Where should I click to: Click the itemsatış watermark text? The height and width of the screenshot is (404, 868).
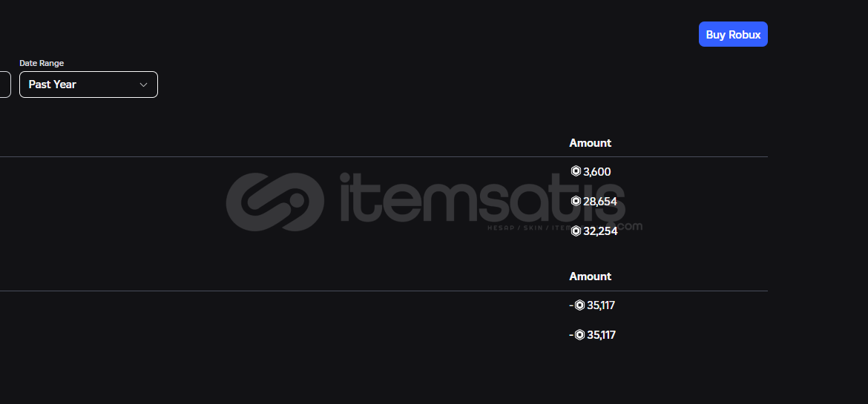point(482,198)
